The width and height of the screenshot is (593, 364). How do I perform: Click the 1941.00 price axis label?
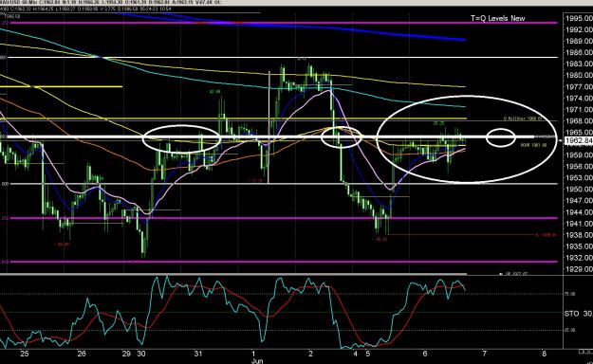pyautogui.click(x=579, y=224)
